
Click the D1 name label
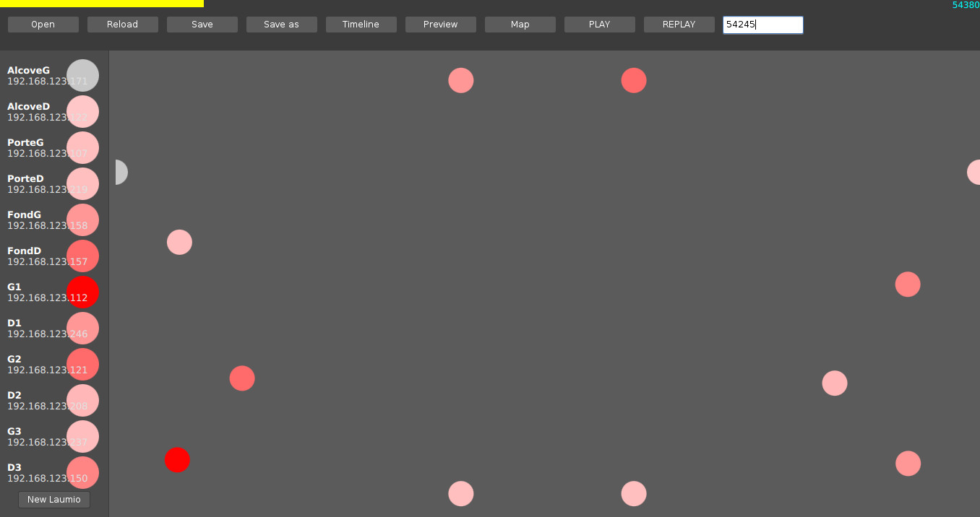tap(14, 323)
